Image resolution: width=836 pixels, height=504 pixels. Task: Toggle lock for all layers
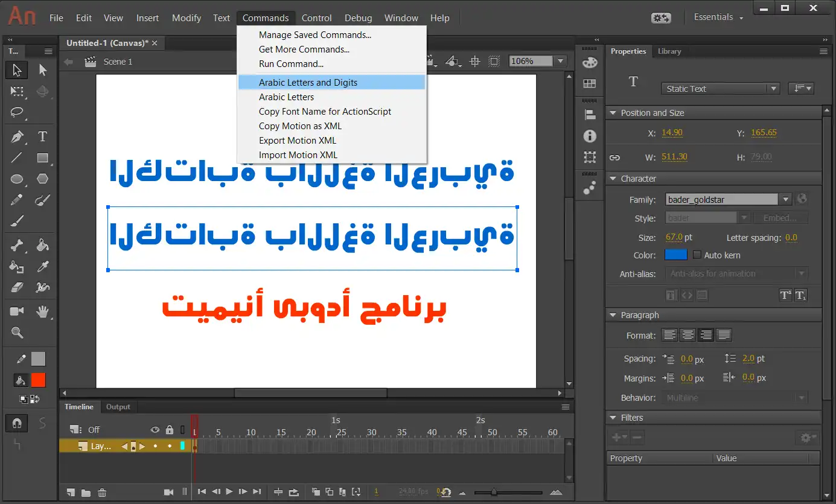click(x=170, y=430)
